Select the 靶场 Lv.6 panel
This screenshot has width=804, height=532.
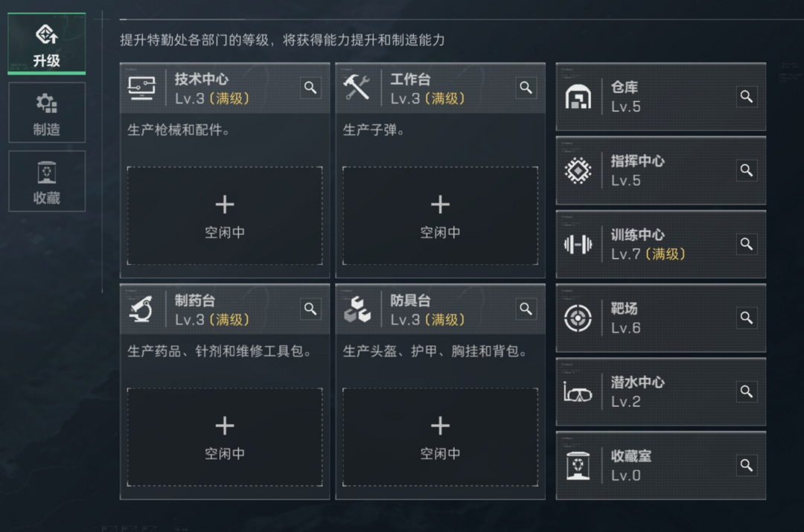(661, 318)
